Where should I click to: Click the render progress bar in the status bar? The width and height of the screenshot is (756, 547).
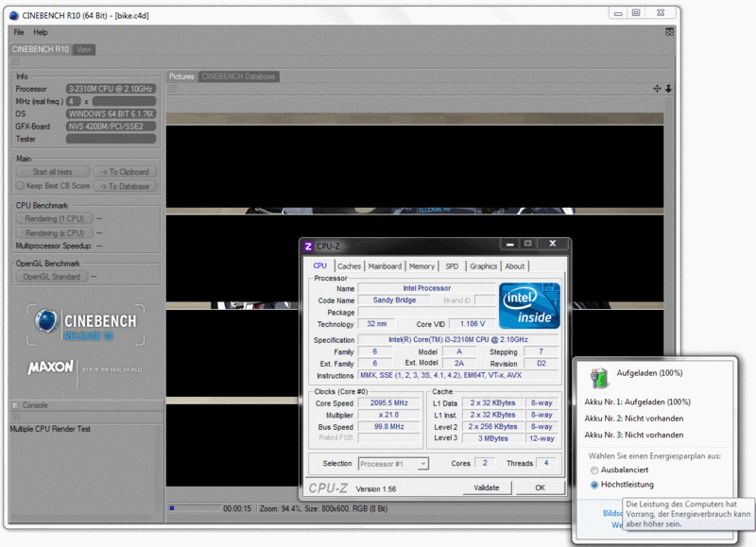coord(193,508)
